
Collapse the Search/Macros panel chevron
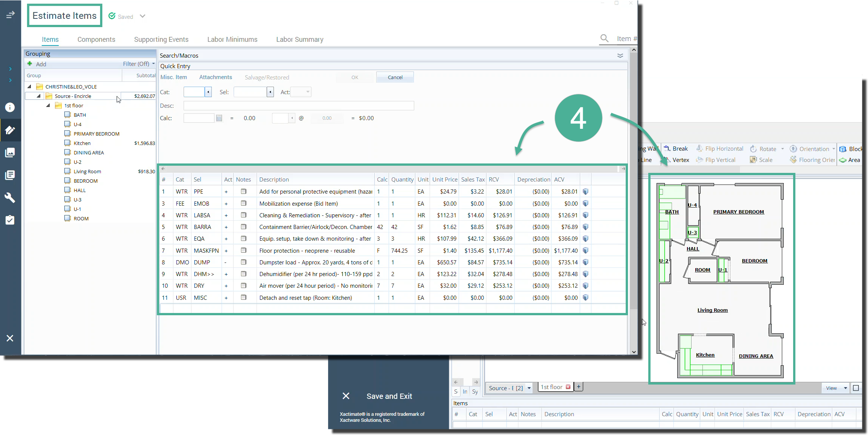tap(620, 56)
